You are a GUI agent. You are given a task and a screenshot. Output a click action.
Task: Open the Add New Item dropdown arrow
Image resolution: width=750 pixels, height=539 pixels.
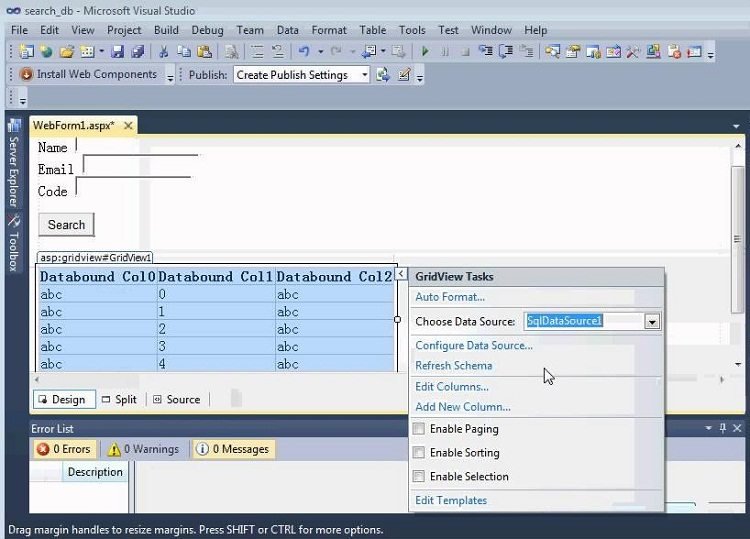coord(102,51)
